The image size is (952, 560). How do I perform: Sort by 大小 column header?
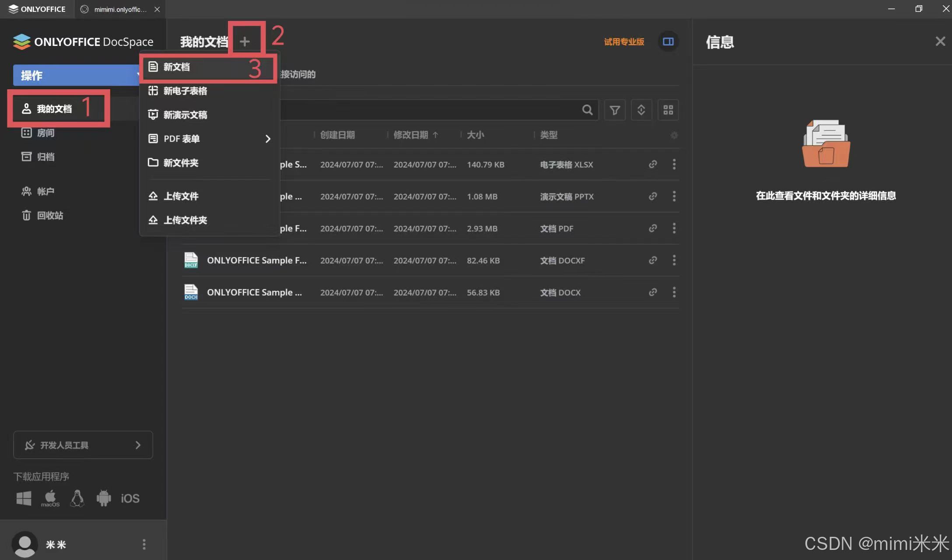pos(475,135)
